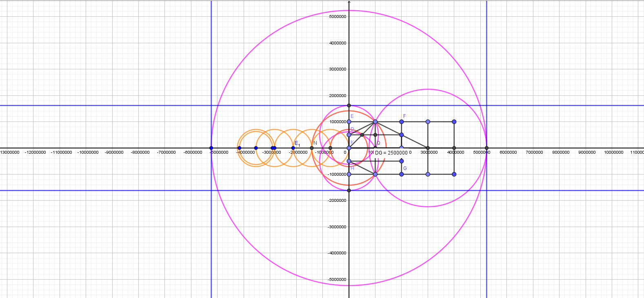Select the top-right corner point of the grid
Screen dimensions: 644x298
tap(454, 122)
